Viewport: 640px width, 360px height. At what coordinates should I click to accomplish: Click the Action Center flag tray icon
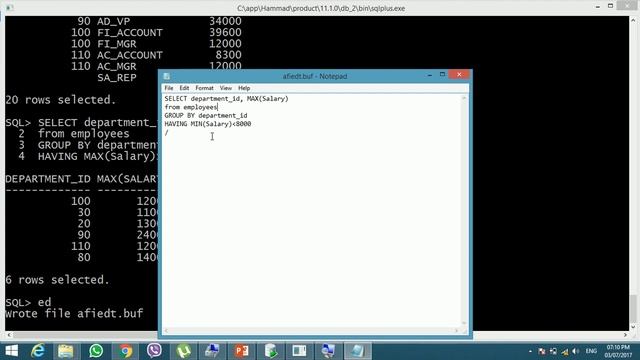[x=542, y=351]
